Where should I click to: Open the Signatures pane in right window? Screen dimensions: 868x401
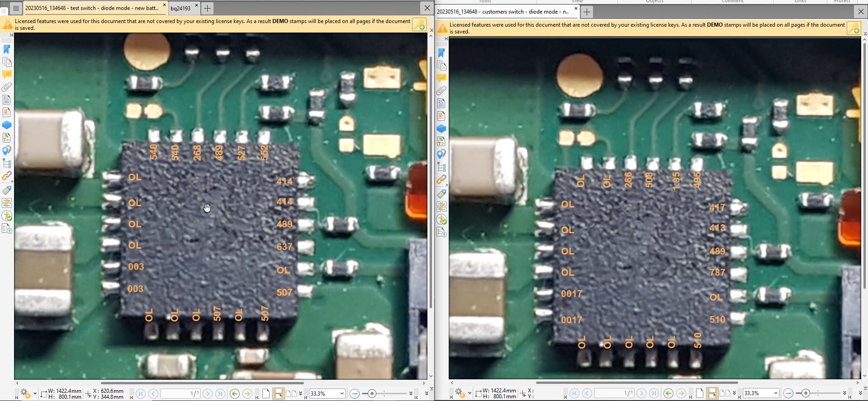[x=441, y=116]
